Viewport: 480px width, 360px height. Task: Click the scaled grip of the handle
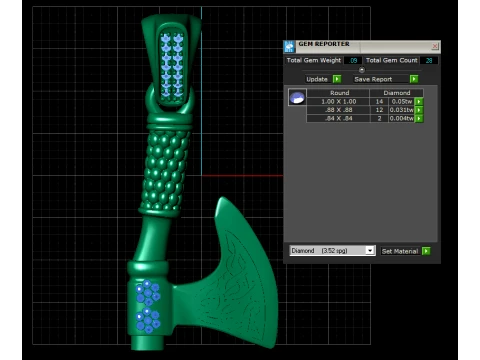click(166, 170)
